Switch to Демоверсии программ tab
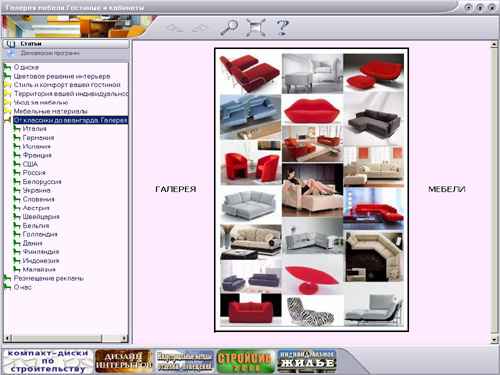Viewport: 500px width, 375px height. [66, 53]
